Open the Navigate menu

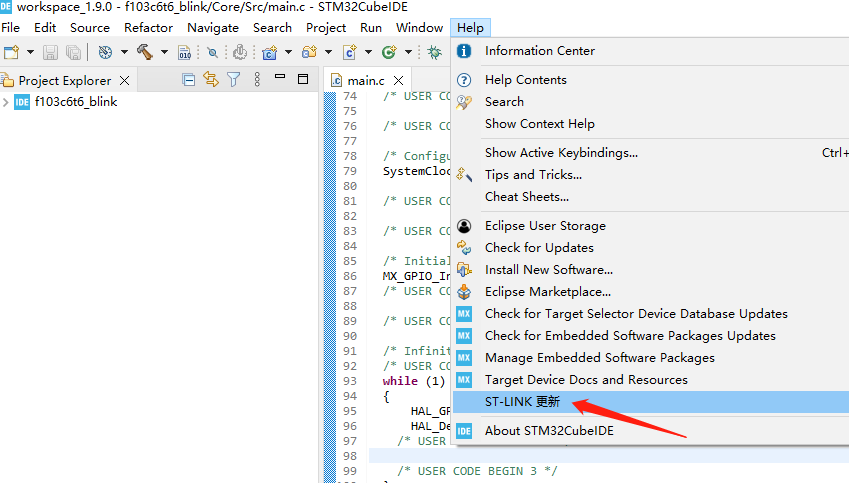[213, 28]
